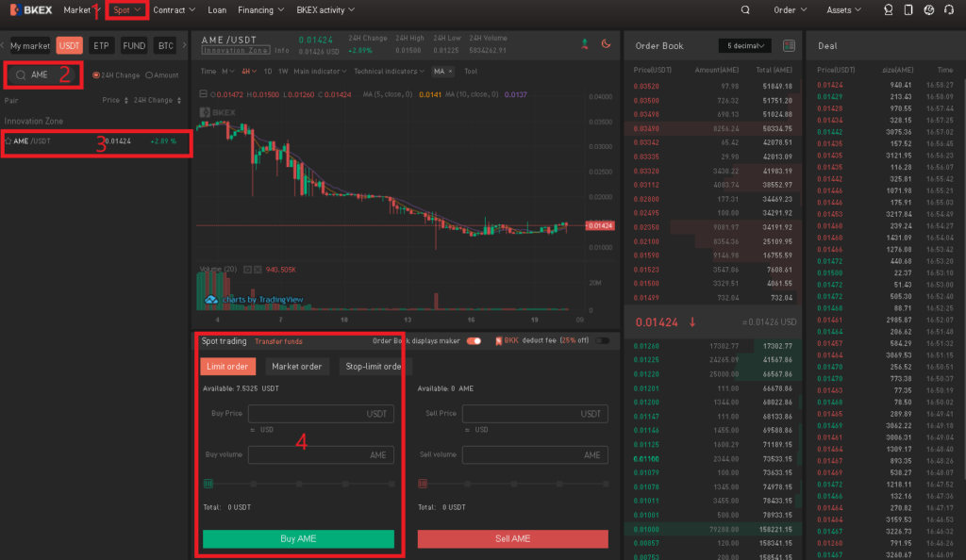
Task: Toggle Order Book displays maker switch
Action: pyautogui.click(x=474, y=341)
